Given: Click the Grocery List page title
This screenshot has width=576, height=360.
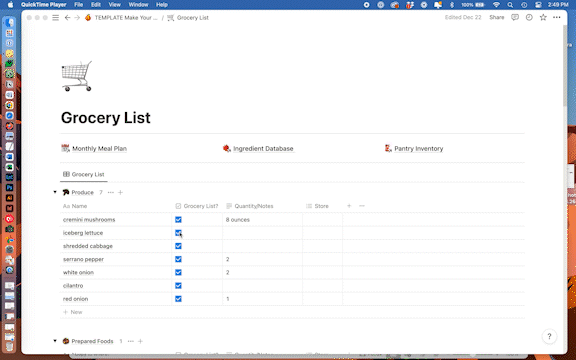Looking at the screenshot, I should click(x=106, y=118).
